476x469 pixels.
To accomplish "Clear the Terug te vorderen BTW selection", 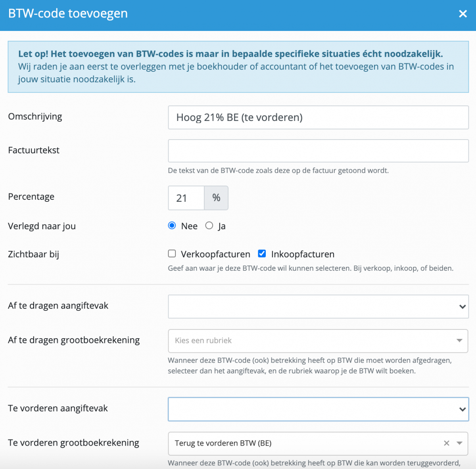I will pos(447,443).
